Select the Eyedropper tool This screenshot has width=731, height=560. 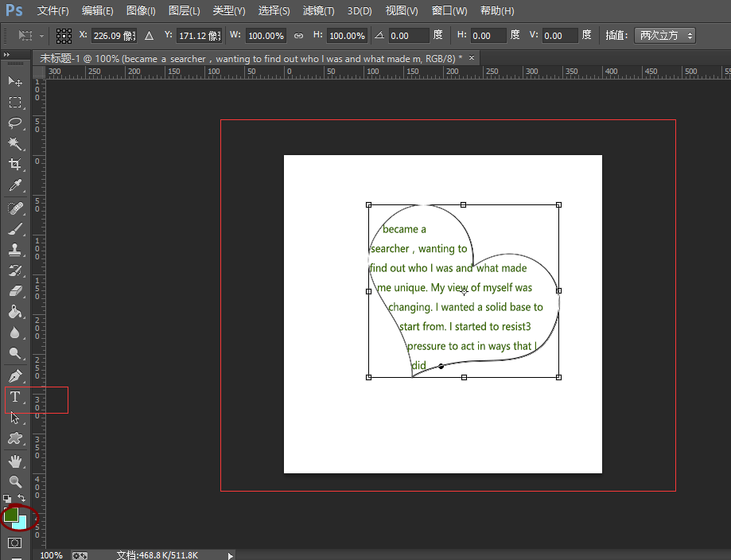pyautogui.click(x=14, y=185)
